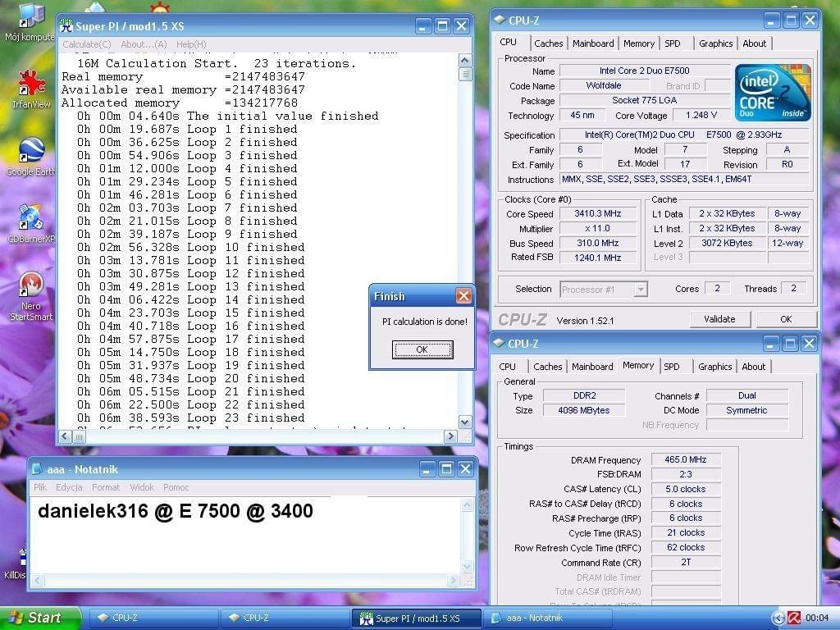The width and height of the screenshot is (840, 630).
Task: Open the Format menu in Notatnik
Action: click(x=106, y=487)
